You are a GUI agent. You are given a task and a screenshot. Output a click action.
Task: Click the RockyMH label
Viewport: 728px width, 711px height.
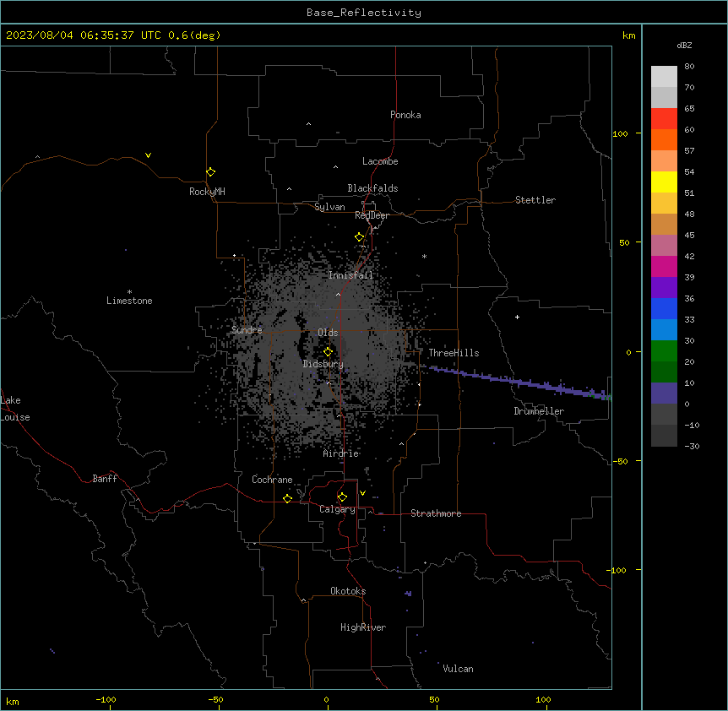[x=207, y=192]
